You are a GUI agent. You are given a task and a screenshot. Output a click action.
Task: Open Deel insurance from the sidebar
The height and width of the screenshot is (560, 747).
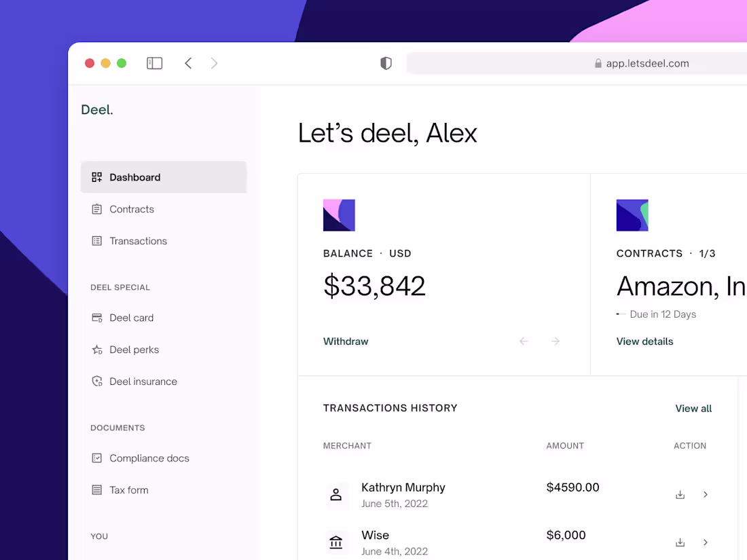point(143,381)
